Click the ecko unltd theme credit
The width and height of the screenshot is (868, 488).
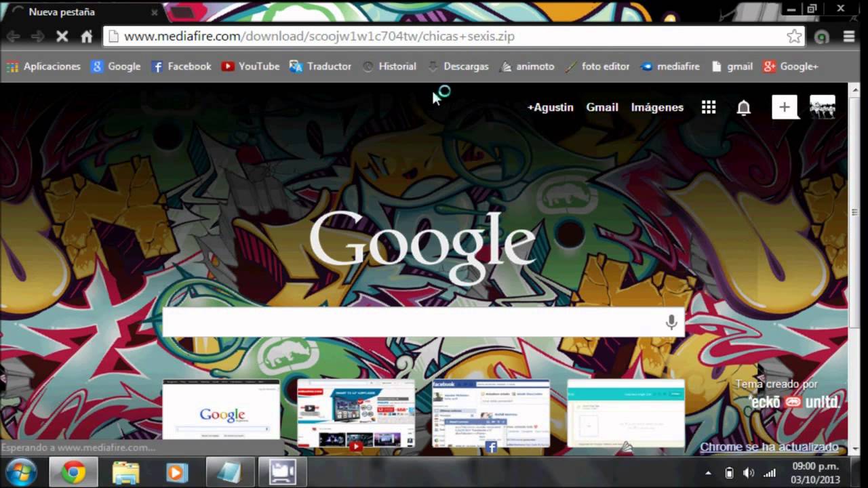click(x=795, y=402)
